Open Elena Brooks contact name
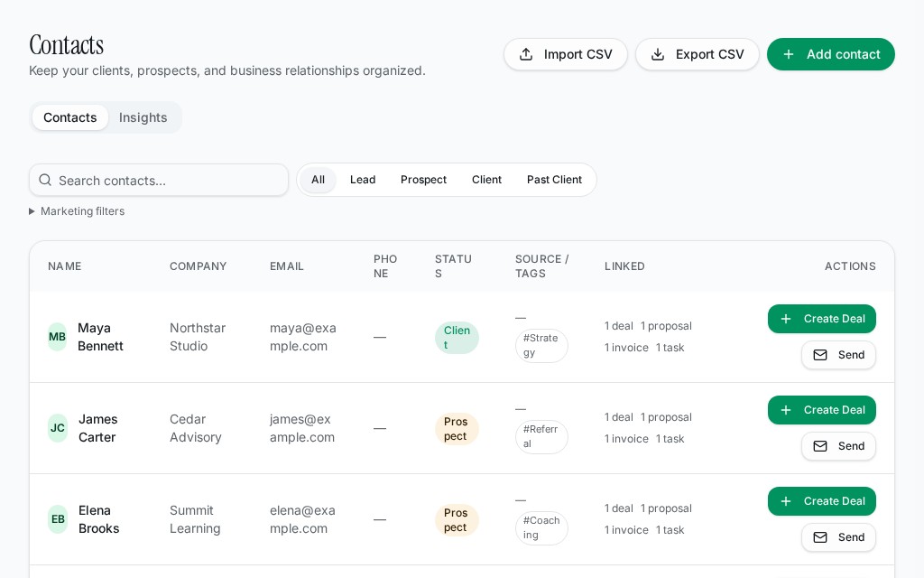 click(98, 519)
